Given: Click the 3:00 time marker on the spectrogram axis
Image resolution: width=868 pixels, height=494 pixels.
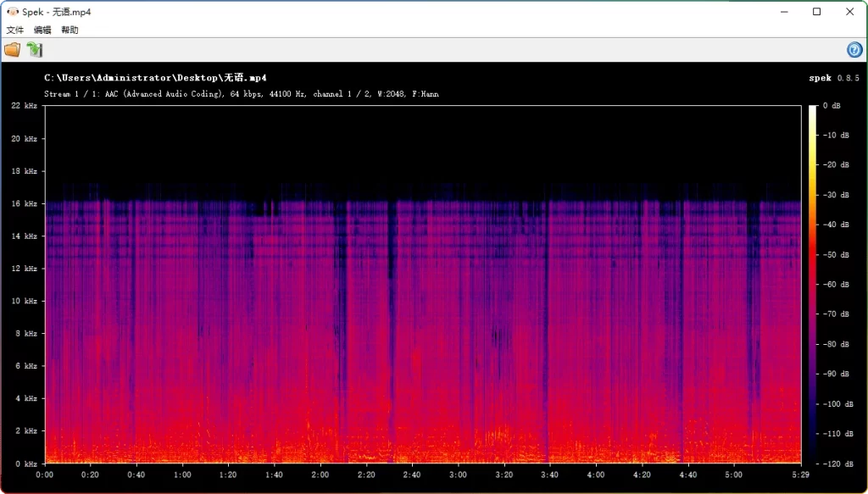Looking at the screenshot, I should click(x=459, y=475).
